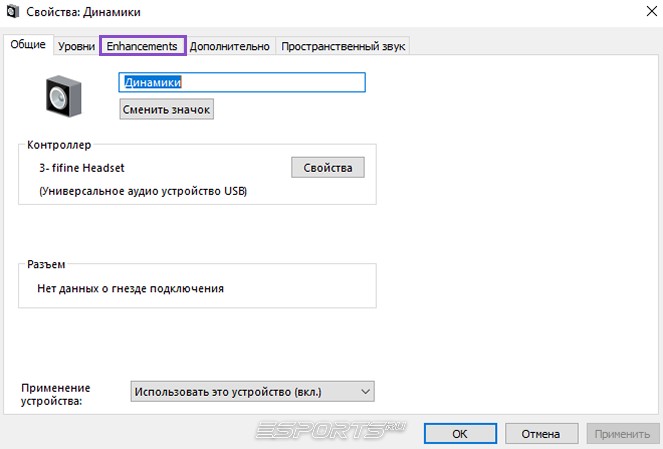
Task: Open controller Свойства button
Action: click(x=328, y=168)
